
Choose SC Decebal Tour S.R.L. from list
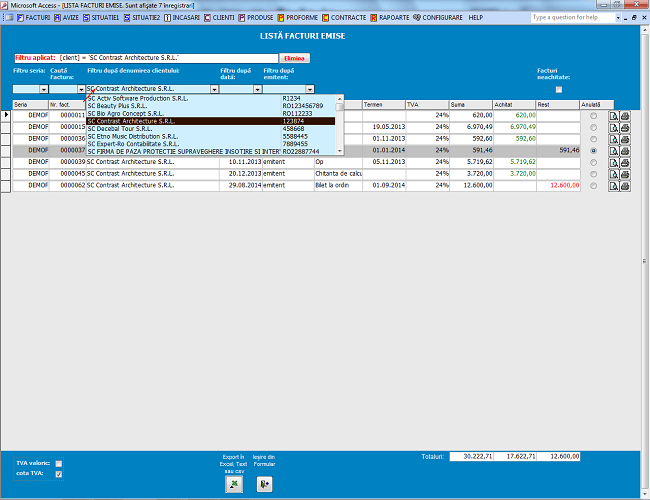tap(211, 129)
